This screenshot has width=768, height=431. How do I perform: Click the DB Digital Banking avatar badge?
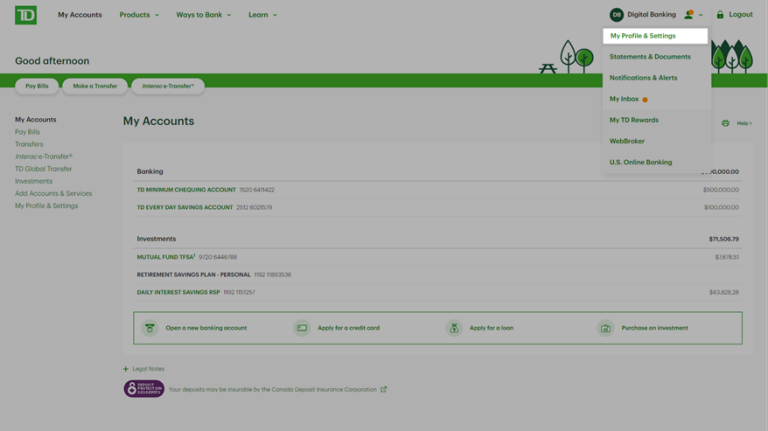(616, 15)
